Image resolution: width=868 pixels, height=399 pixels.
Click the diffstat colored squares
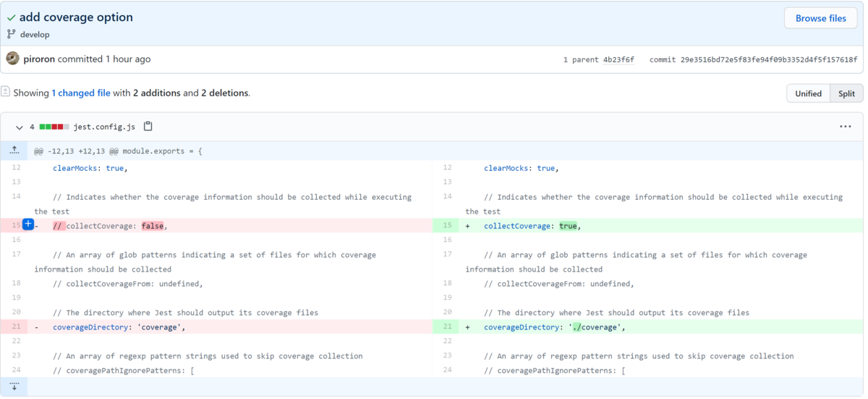point(54,127)
